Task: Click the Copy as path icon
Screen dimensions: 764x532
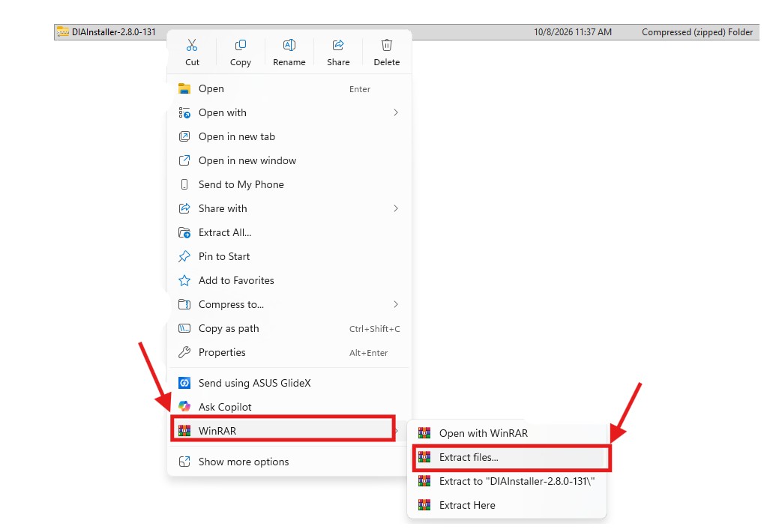Action: pos(184,328)
